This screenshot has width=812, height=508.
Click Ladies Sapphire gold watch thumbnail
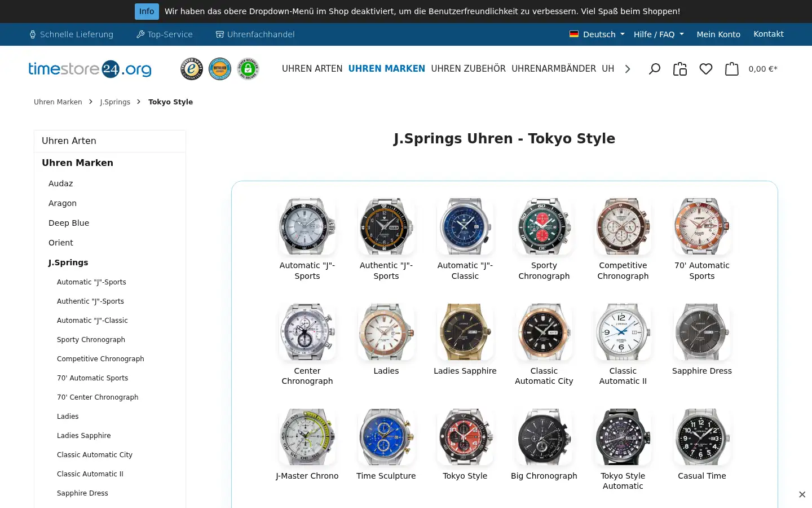(465, 332)
